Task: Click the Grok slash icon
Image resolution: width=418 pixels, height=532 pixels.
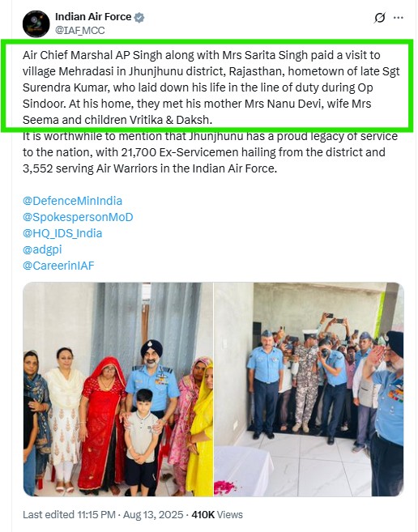Action: [379, 17]
